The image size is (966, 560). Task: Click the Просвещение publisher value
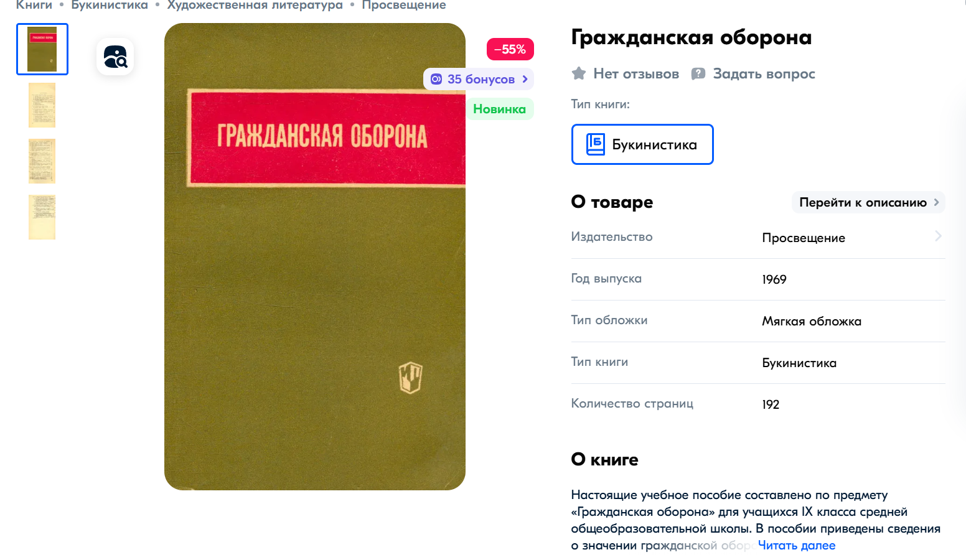point(804,238)
